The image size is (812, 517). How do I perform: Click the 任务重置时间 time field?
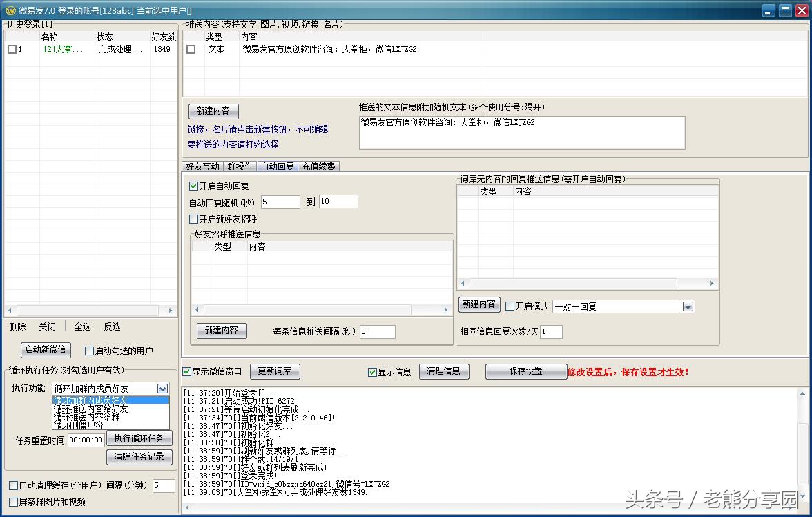point(86,440)
